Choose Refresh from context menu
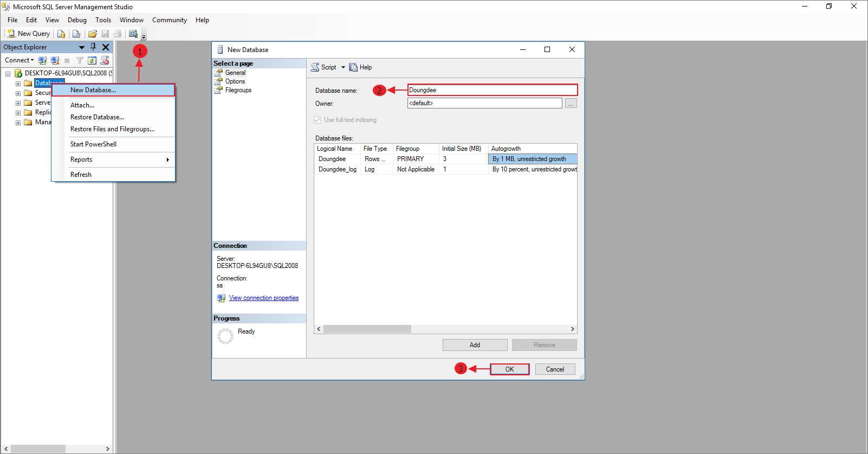 tap(113, 175)
